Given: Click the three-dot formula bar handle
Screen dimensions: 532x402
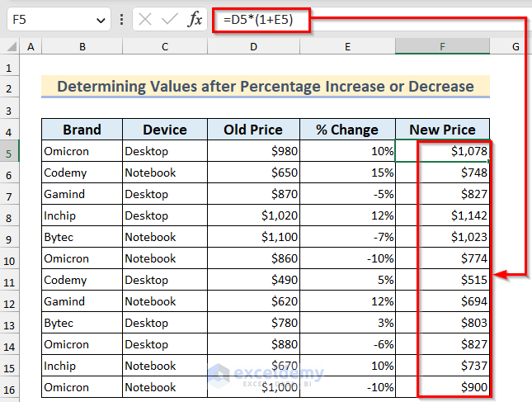Looking at the screenshot, I should tap(121, 19).
